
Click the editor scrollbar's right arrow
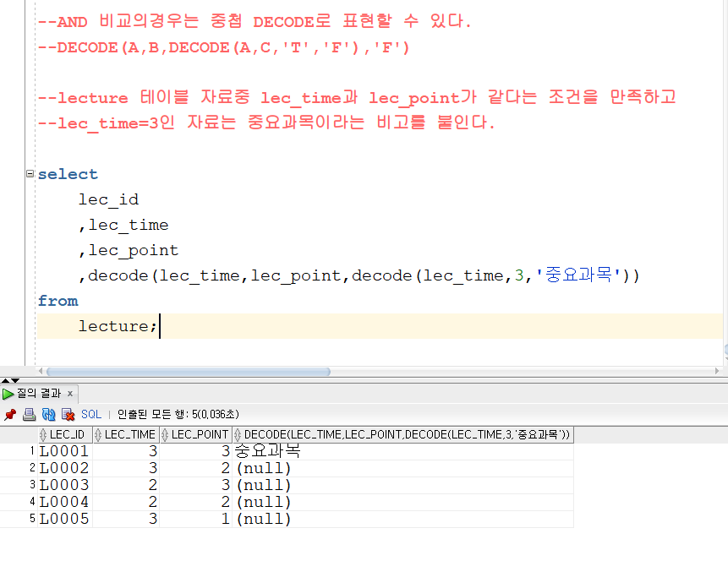[717, 371]
